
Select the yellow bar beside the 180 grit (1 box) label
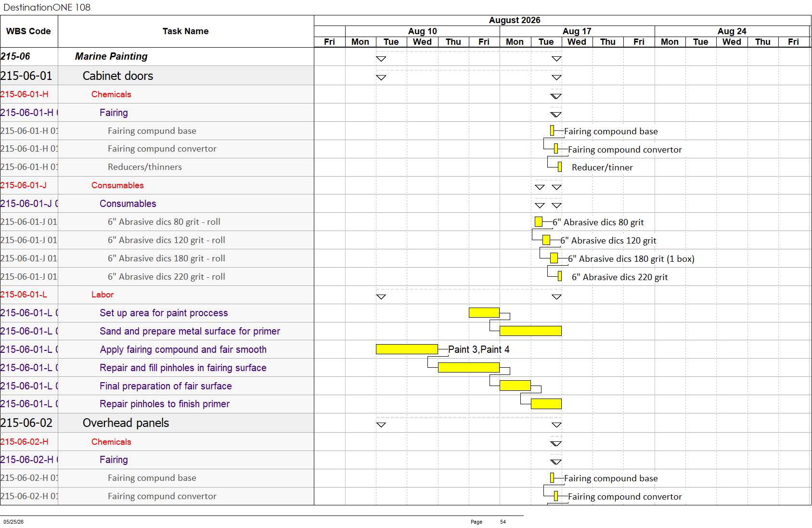[x=554, y=258]
